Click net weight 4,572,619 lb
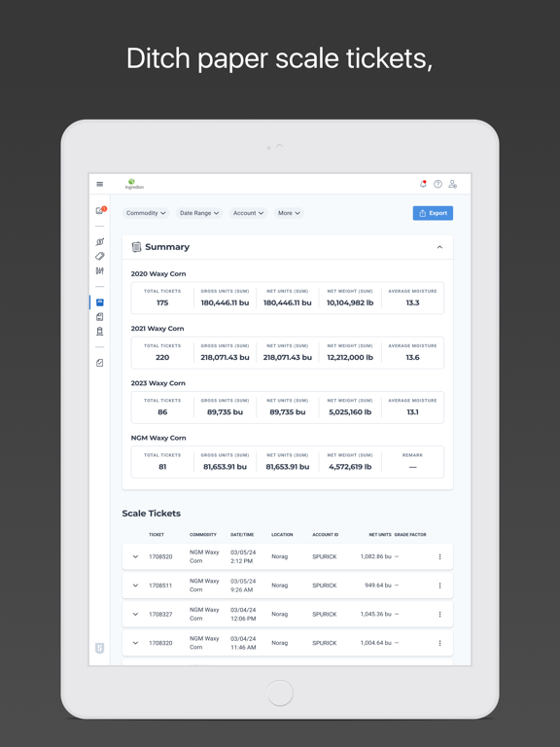Screen dimensions: 560x747 [x=350, y=467]
